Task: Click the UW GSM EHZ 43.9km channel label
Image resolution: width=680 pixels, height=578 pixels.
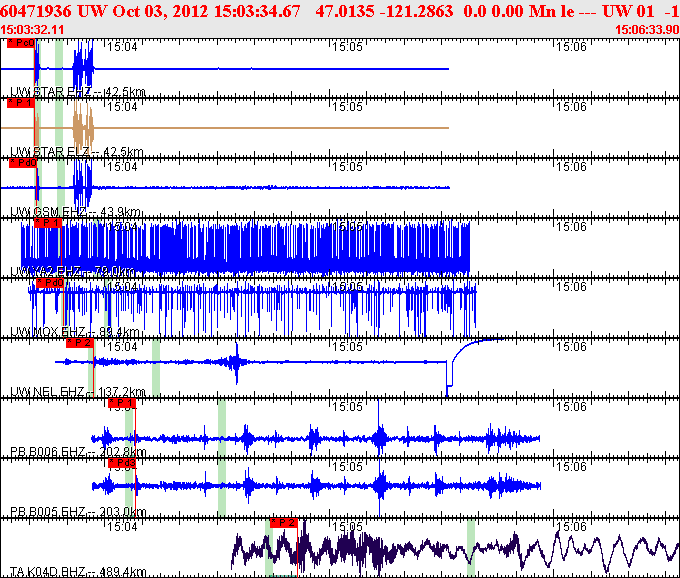Action: click(75, 212)
